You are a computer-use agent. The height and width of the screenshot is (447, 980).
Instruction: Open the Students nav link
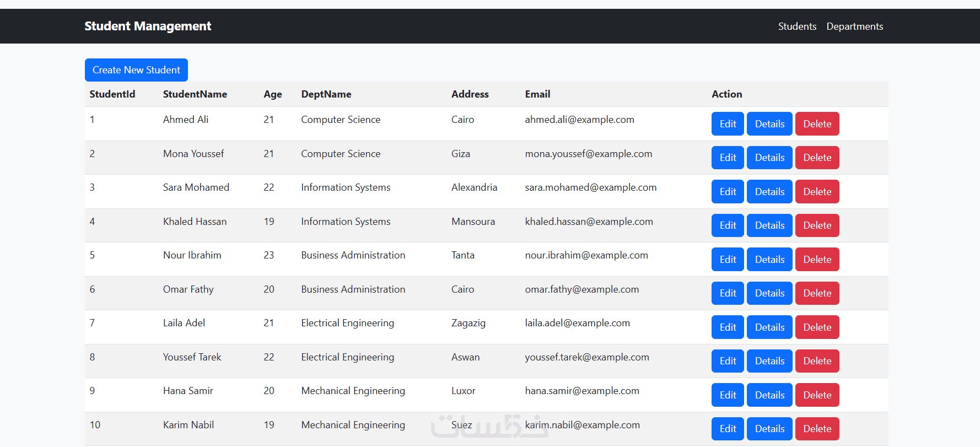[797, 26]
